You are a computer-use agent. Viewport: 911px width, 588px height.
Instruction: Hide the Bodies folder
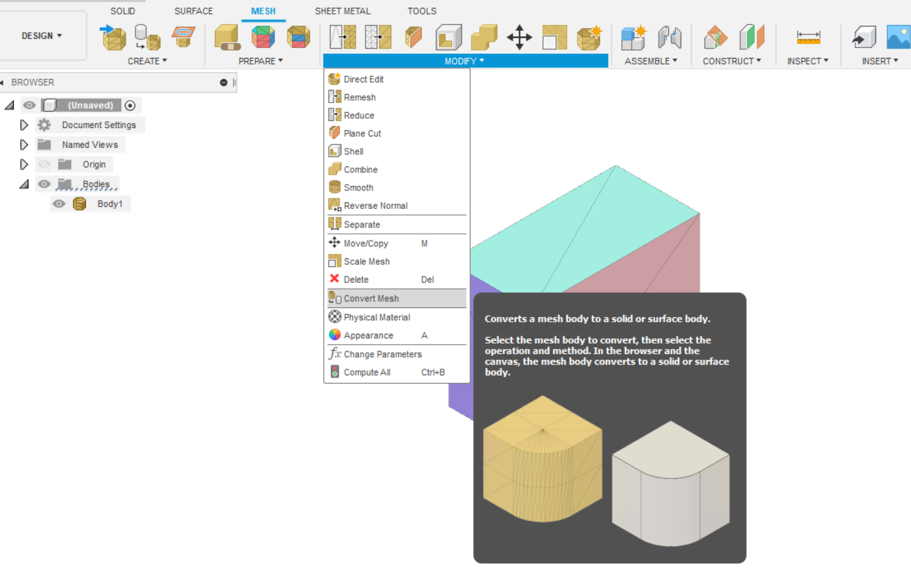tap(43, 184)
